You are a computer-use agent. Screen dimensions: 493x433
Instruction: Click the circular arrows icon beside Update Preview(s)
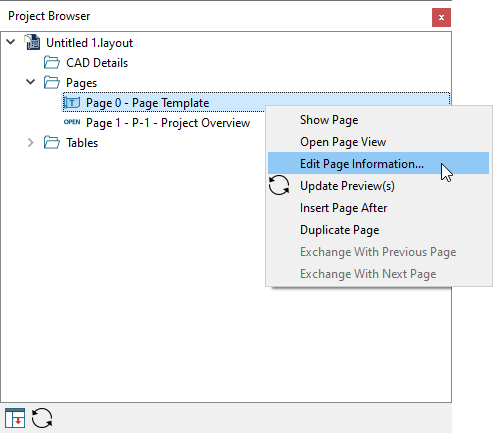pos(279,185)
